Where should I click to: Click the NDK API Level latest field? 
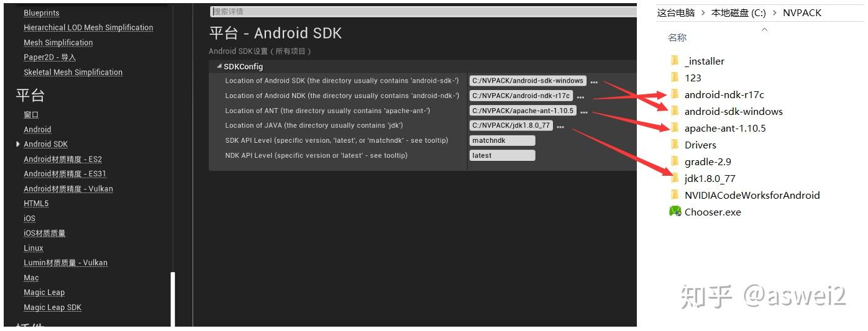tap(502, 155)
